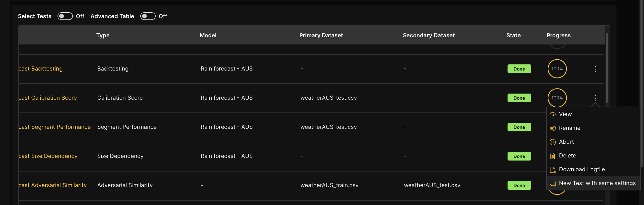The height and width of the screenshot is (205, 644).
Task: Choose Rename from the context menu
Action: 570,128
